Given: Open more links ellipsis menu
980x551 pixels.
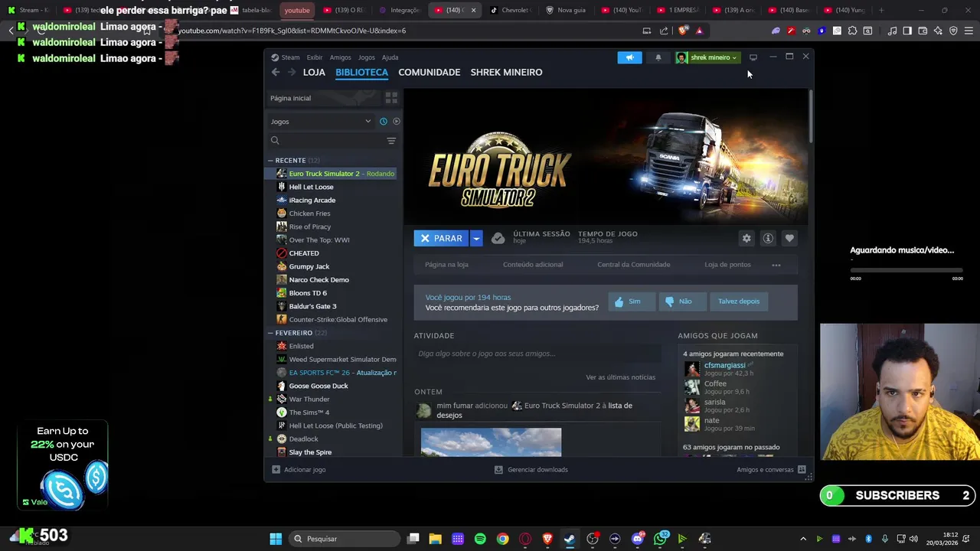Looking at the screenshot, I should click(x=776, y=265).
